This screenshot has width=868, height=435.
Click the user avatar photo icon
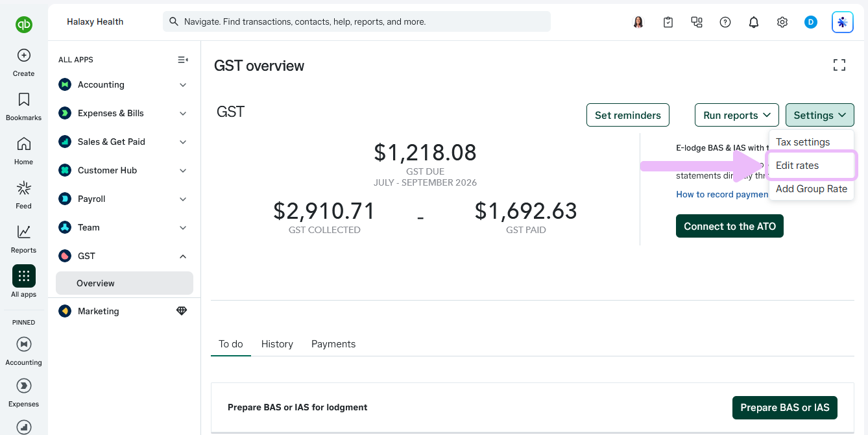click(x=638, y=22)
